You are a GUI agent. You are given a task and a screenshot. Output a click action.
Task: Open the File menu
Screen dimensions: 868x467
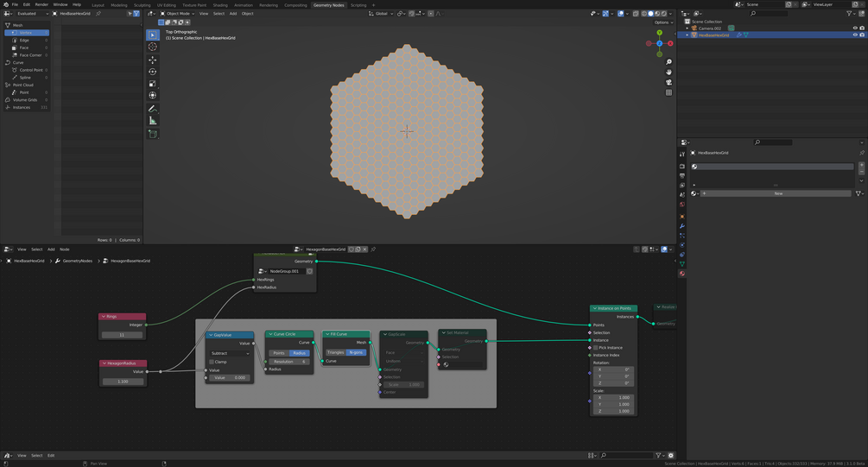coord(15,4)
